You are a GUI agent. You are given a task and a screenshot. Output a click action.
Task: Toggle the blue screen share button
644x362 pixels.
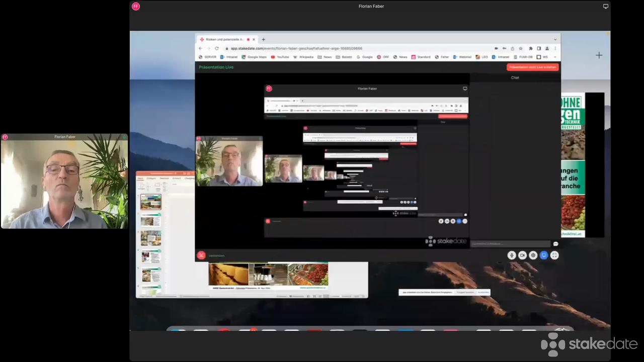544,255
